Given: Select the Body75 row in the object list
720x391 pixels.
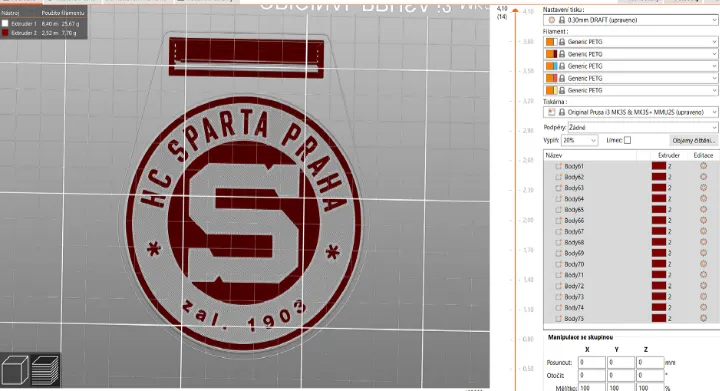Looking at the screenshot, I should coord(631,318).
